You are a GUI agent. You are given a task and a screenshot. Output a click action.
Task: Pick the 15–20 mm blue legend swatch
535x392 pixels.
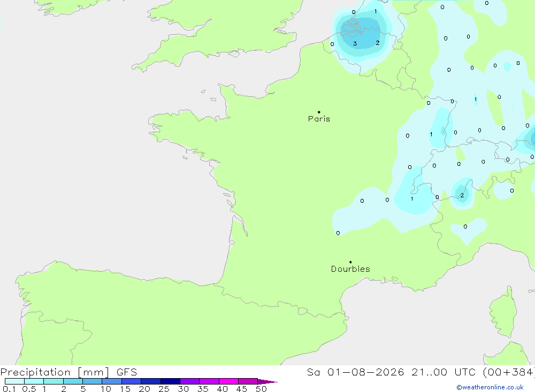(x=132, y=381)
